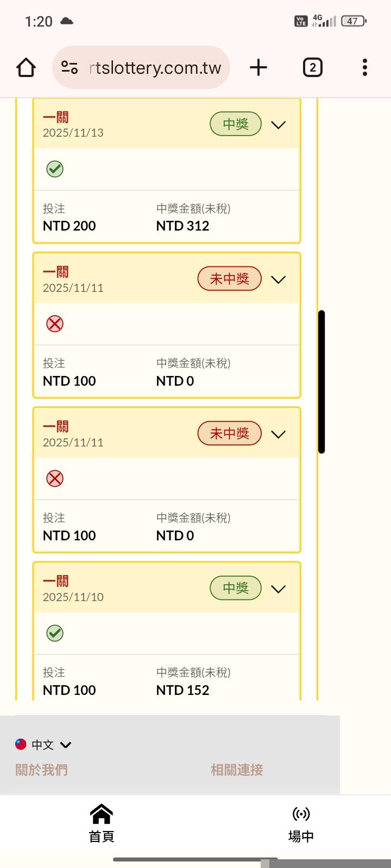
Task: Switch to 場中 live tab
Action: pyautogui.click(x=301, y=824)
